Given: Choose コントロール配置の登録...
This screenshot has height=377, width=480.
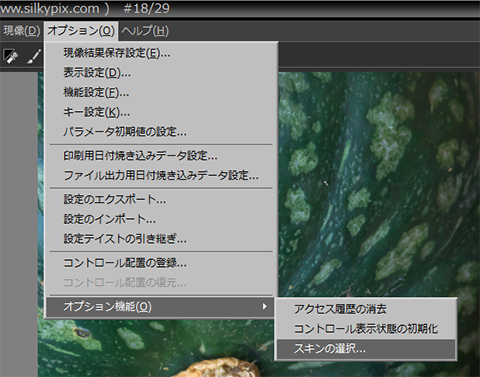Looking at the screenshot, I should pos(161,263).
